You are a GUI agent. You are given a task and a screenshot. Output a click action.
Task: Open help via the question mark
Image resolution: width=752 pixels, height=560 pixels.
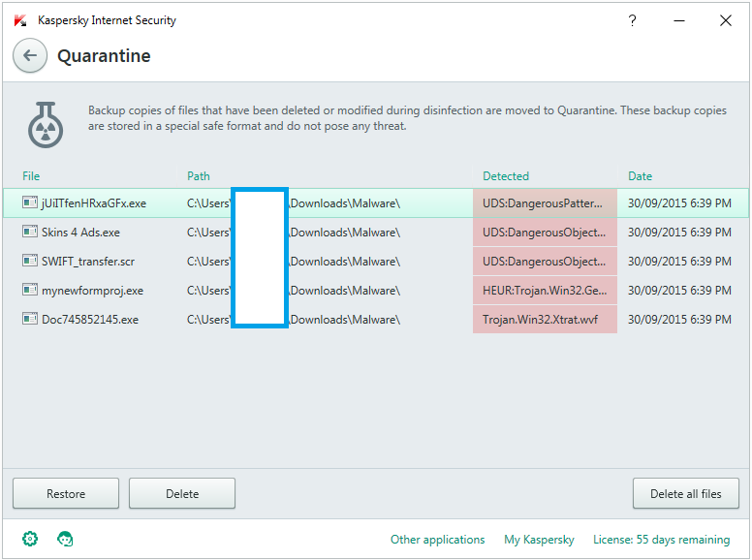(632, 20)
